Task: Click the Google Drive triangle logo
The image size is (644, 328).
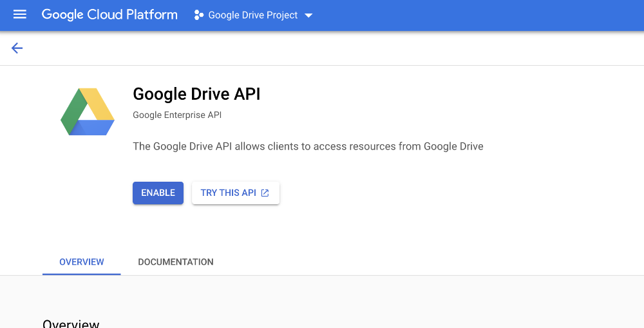Action: [88, 111]
